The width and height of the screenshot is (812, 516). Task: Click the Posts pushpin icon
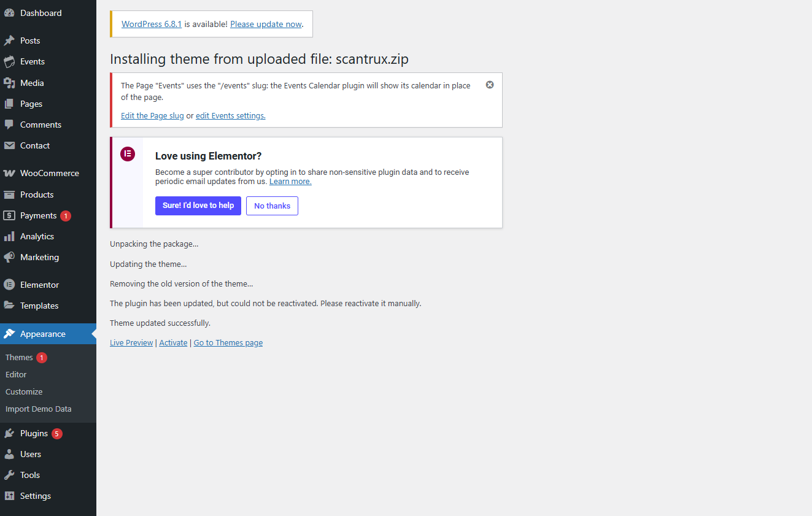[9, 40]
